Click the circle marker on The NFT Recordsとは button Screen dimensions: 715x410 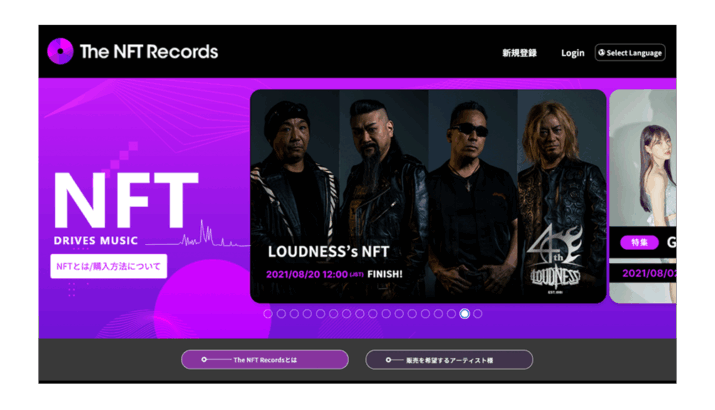pyautogui.click(x=204, y=359)
